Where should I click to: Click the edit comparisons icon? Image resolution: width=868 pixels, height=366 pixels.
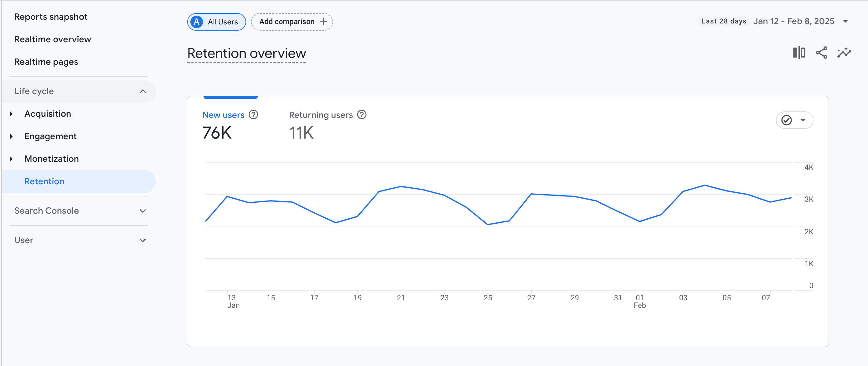click(x=798, y=53)
